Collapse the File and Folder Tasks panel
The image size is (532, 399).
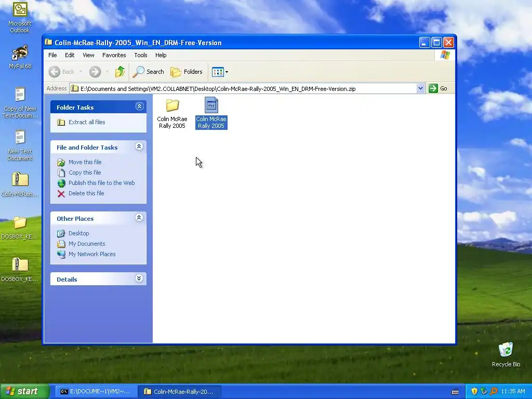[x=139, y=147]
